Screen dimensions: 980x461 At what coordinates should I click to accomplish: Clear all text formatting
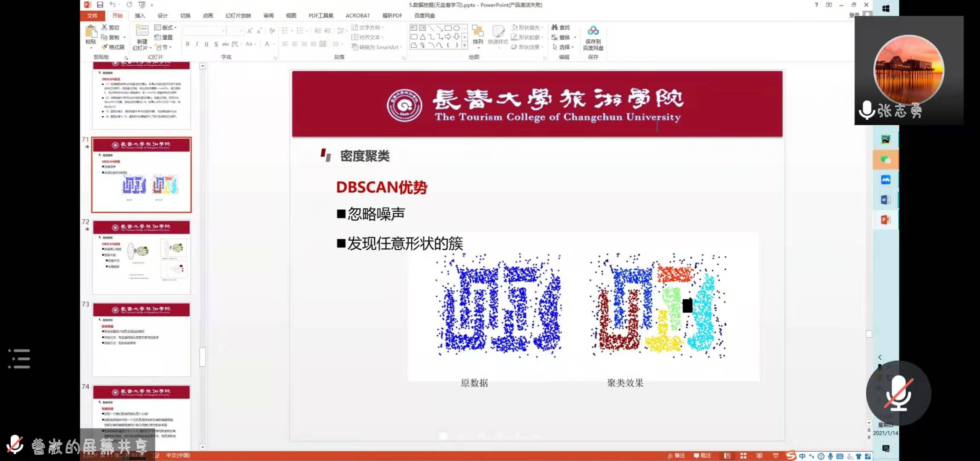point(272,31)
